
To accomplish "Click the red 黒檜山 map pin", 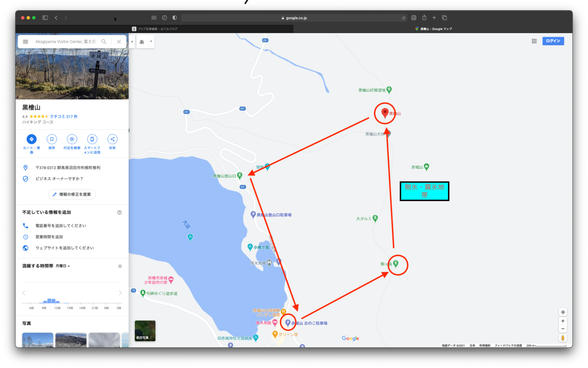I will [385, 113].
